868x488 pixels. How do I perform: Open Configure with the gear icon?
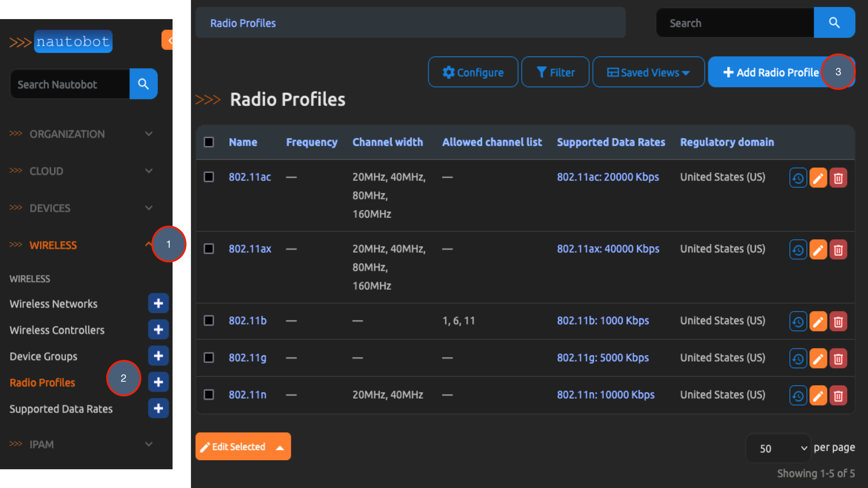click(x=473, y=72)
